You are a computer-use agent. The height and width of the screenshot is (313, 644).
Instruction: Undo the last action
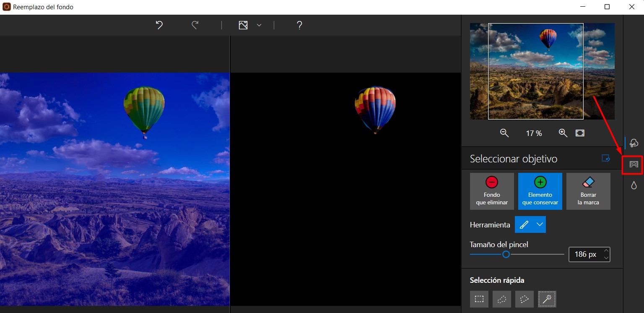coord(159,25)
